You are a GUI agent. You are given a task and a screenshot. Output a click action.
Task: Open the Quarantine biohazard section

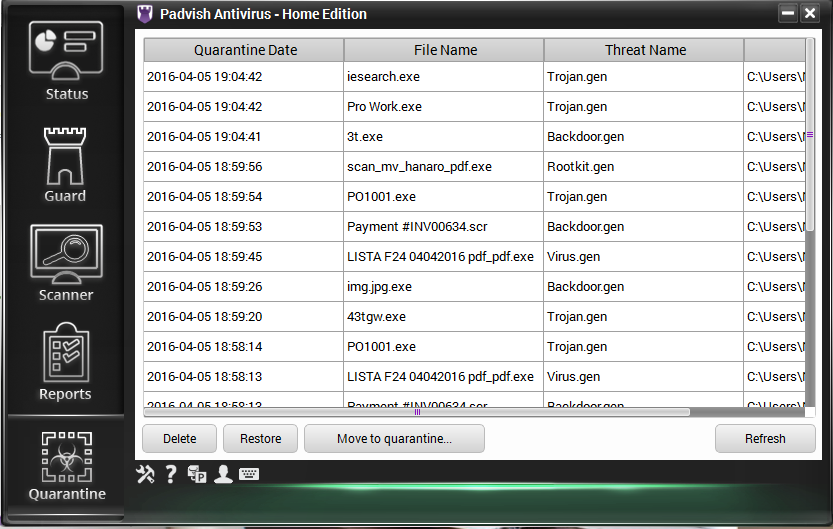pos(67,466)
